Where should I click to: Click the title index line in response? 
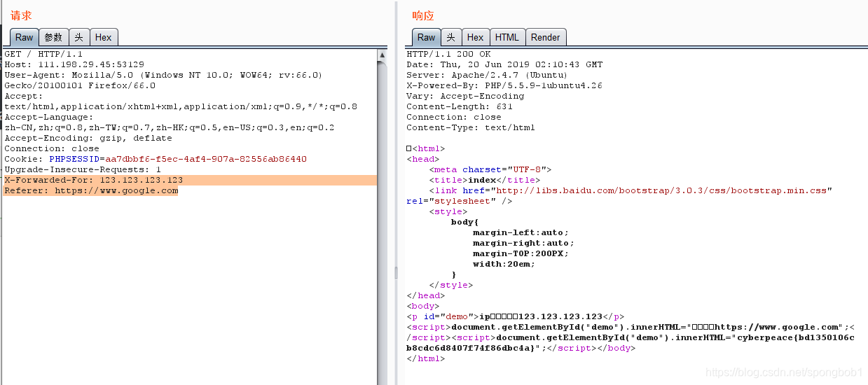[485, 180]
